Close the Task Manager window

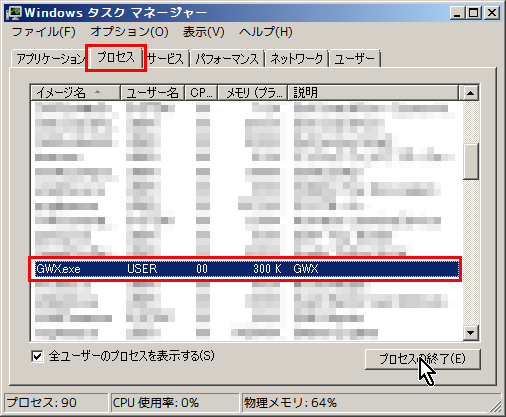492,13
